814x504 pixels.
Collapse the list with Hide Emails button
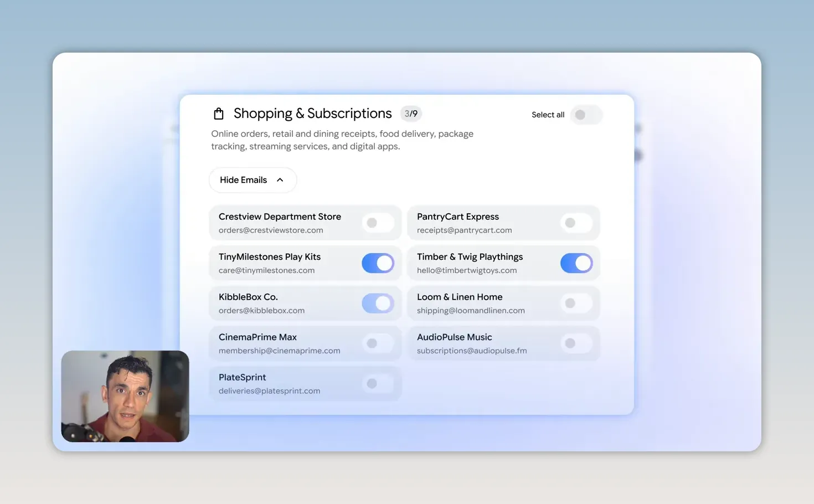pyautogui.click(x=253, y=180)
